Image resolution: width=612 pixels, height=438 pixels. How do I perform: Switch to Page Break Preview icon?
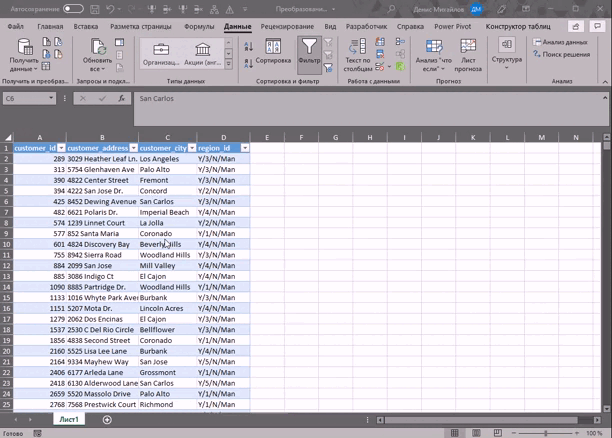tap(497, 433)
